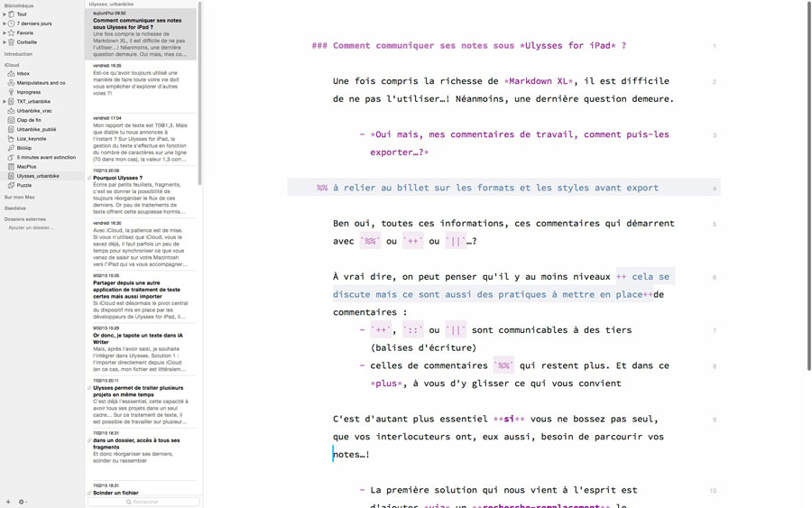The height and width of the screenshot is (508, 812).
Task: Click the Urbanbike_publié document icon
Action: click(11, 129)
